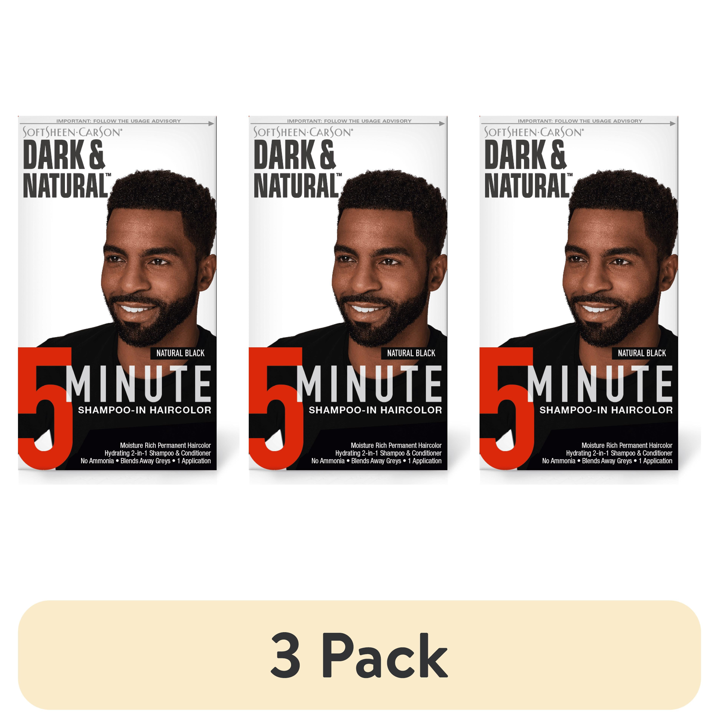Screen dimensions: 719x728
Task: Click Shampoo-In Haircolor text on right box
Action: [606, 410]
